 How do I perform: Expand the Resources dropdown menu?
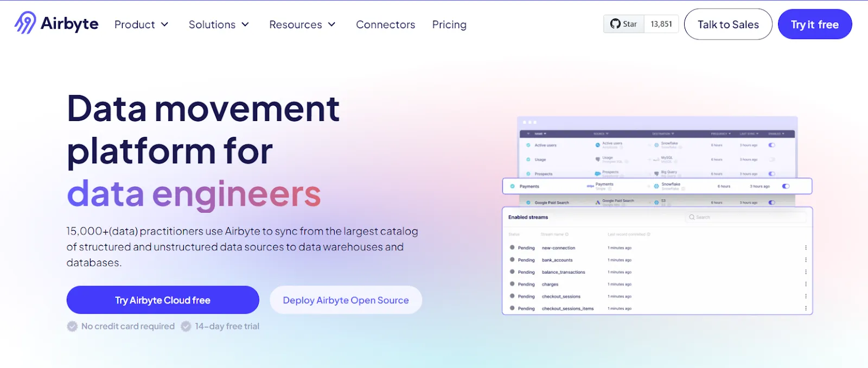point(303,24)
